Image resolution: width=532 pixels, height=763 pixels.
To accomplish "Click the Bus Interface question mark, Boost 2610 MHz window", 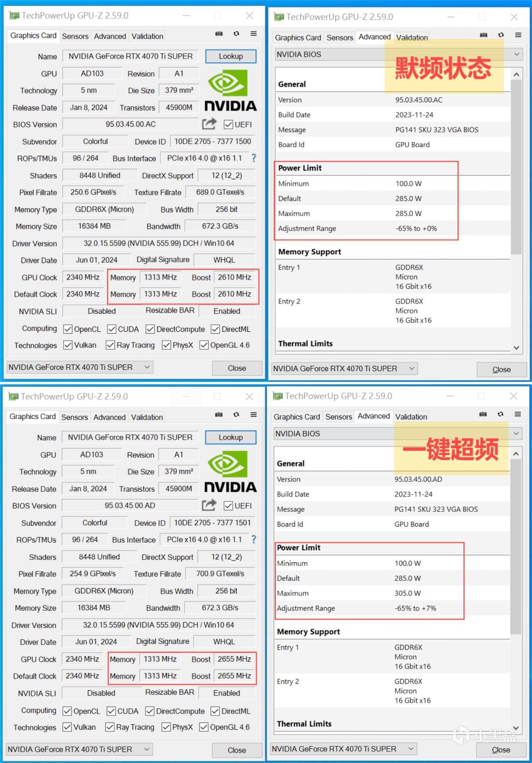I will point(254,158).
